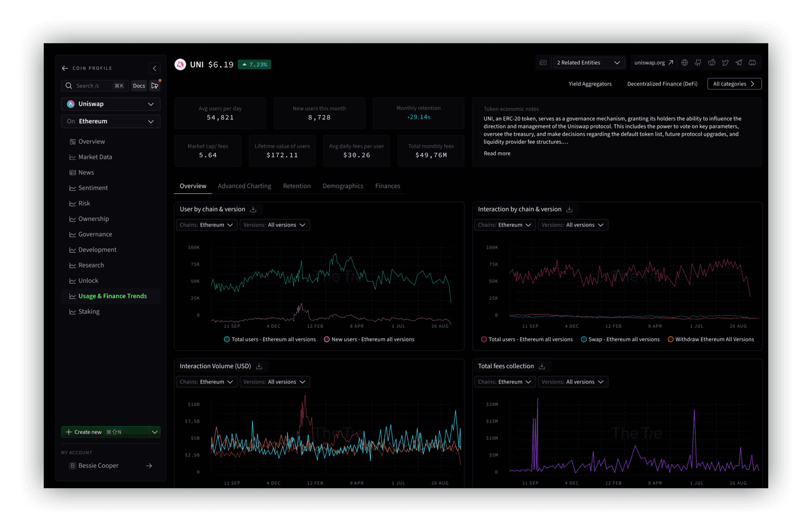
Task: Focus the Search field in the sidebar
Action: click(x=95, y=86)
